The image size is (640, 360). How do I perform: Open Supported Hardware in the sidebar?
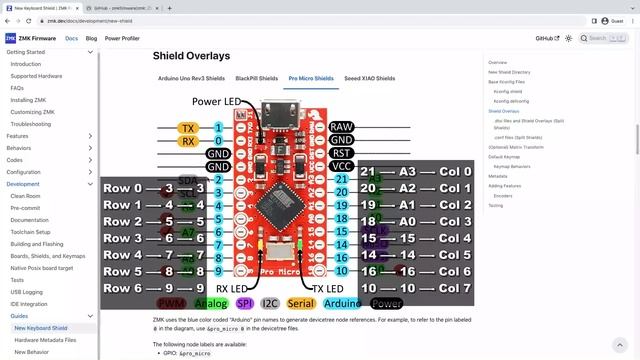tap(36, 76)
